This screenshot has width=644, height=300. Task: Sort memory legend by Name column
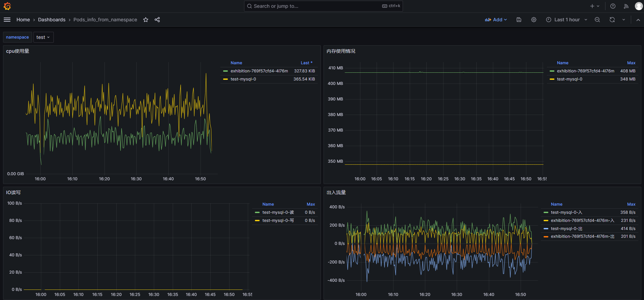pos(563,63)
